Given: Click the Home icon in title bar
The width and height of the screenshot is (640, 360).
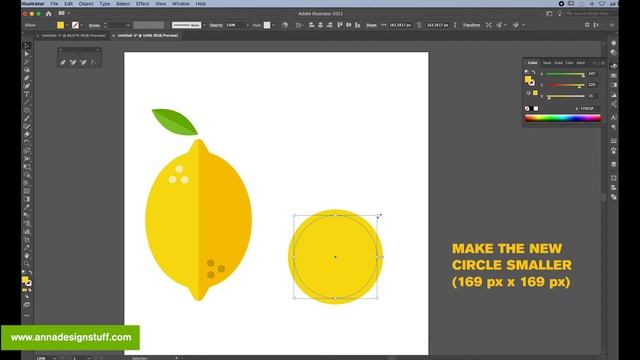Looking at the screenshot, I should [x=49, y=13].
